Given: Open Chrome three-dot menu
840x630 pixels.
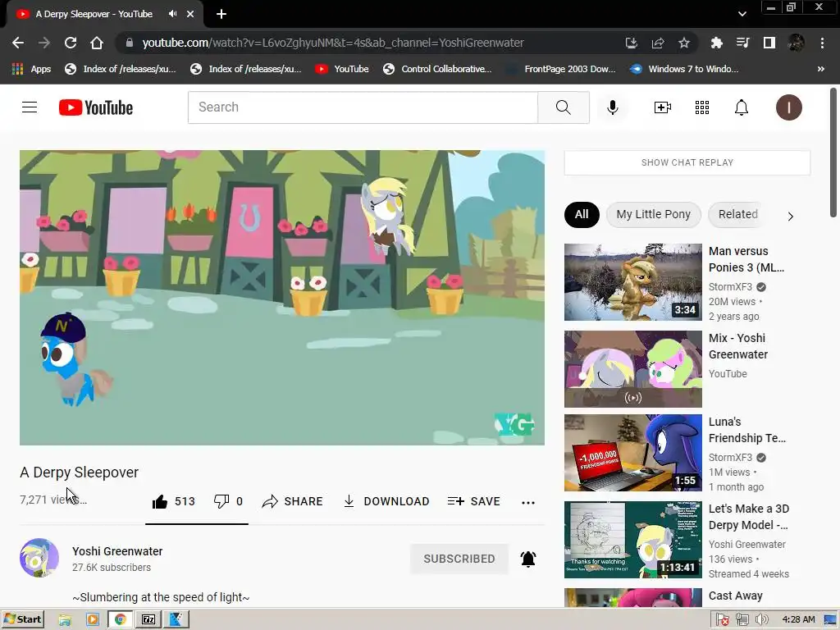Looking at the screenshot, I should 822,43.
